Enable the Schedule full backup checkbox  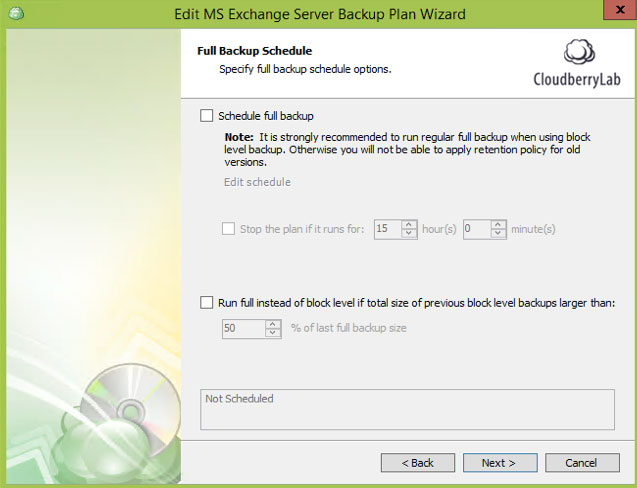[206, 116]
